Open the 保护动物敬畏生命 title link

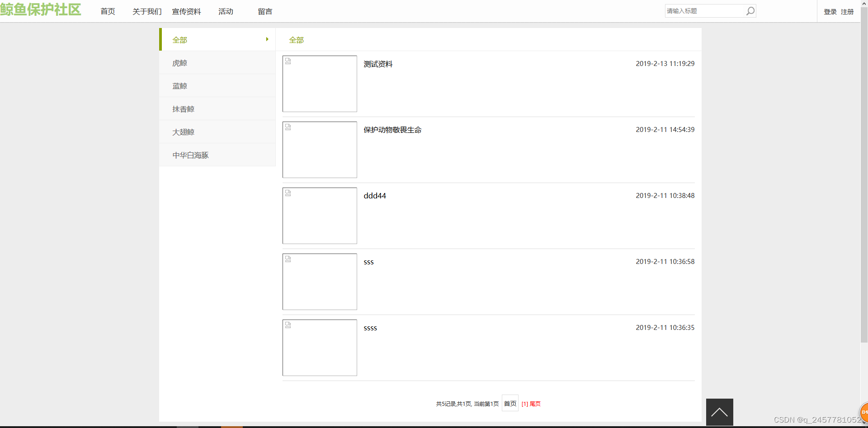pos(392,130)
